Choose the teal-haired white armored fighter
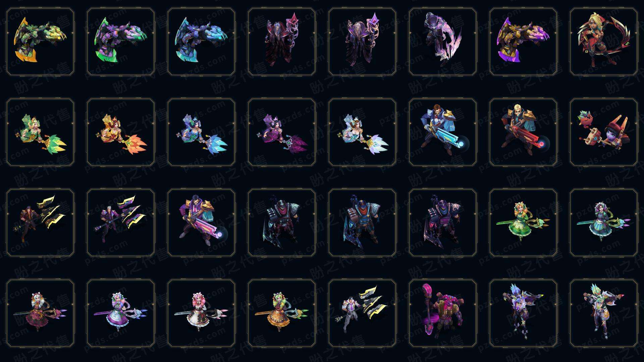644x362 pixels. pyautogui.click(x=604, y=313)
